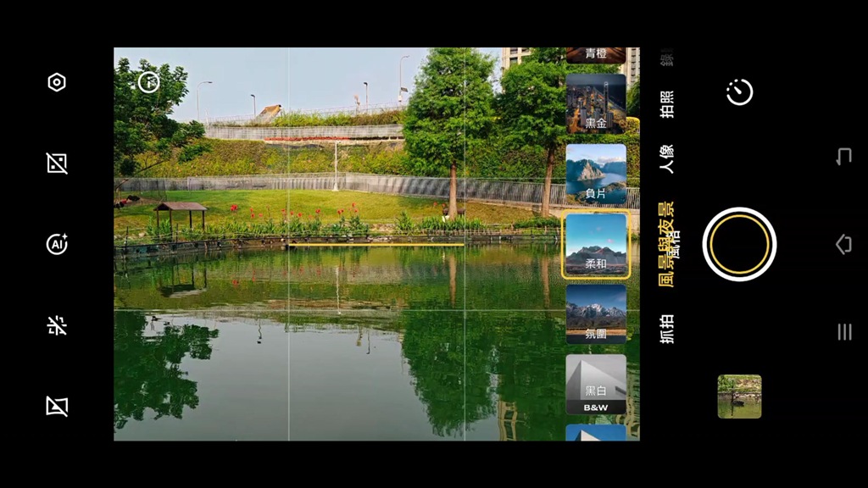868x488 pixels.
Task: Switch to 人像 portrait mode
Action: [667, 159]
